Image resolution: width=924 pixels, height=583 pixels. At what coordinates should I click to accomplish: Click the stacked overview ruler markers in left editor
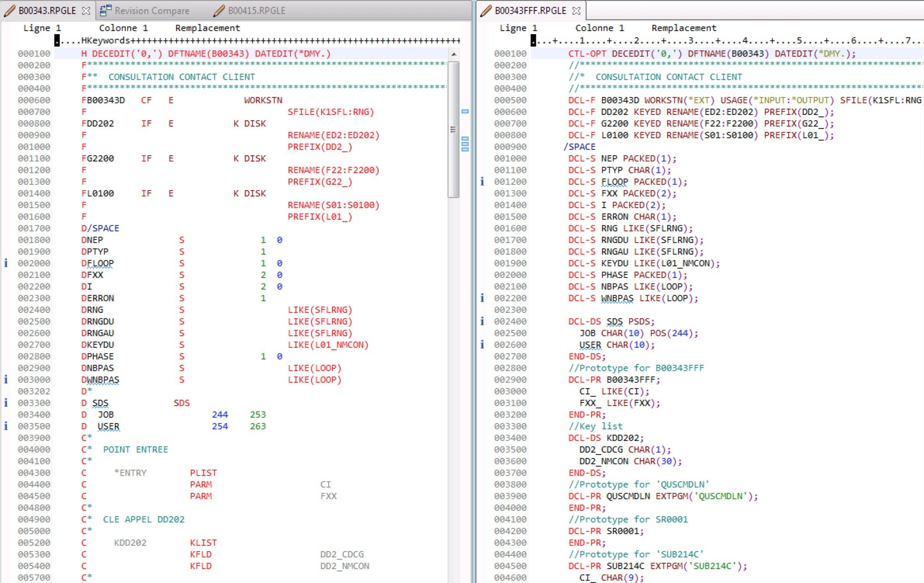click(465, 144)
